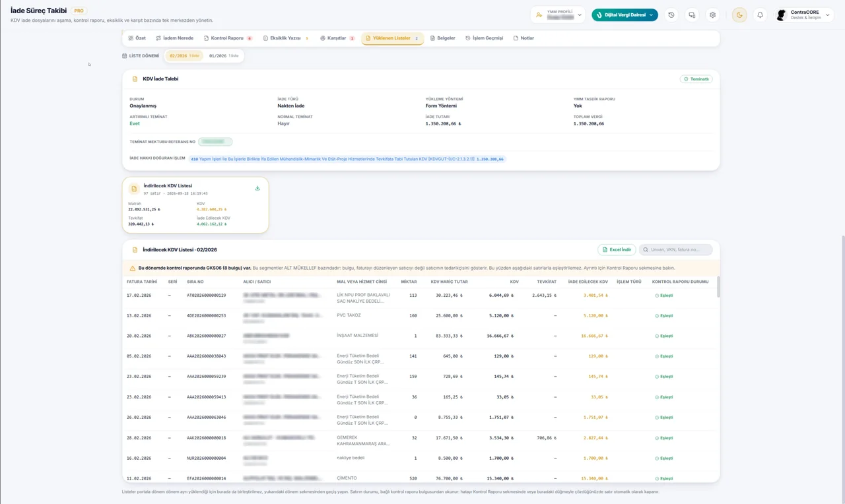
Task: Click the table's vertical scrollbar thumb
Action: pyautogui.click(x=718, y=287)
